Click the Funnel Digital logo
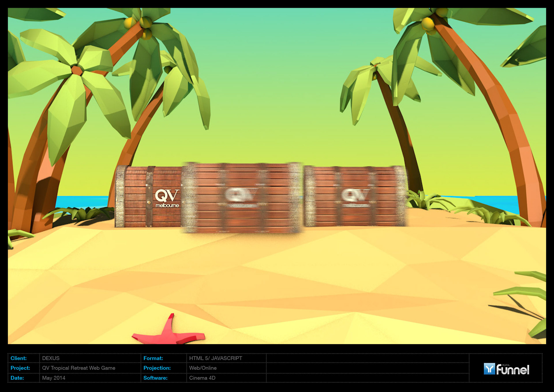The height and width of the screenshot is (392, 554). (506, 369)
